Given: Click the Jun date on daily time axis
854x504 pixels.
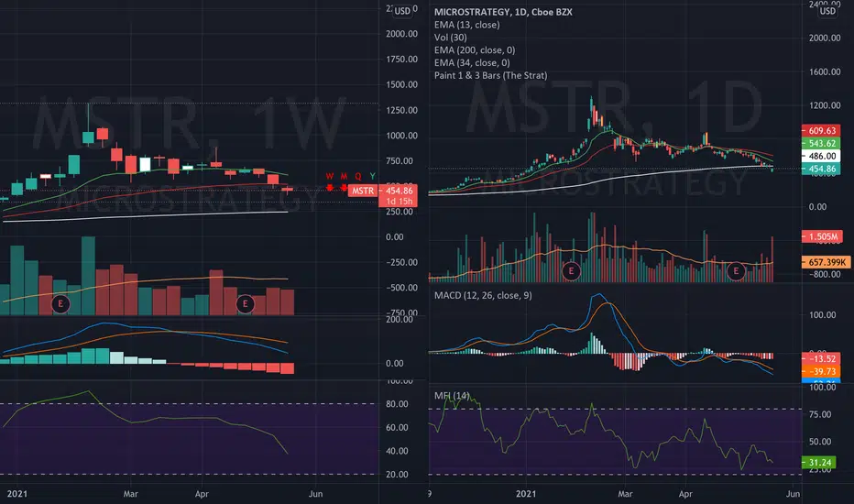Looking at the screenshot, I should click(x=793, y=494).
